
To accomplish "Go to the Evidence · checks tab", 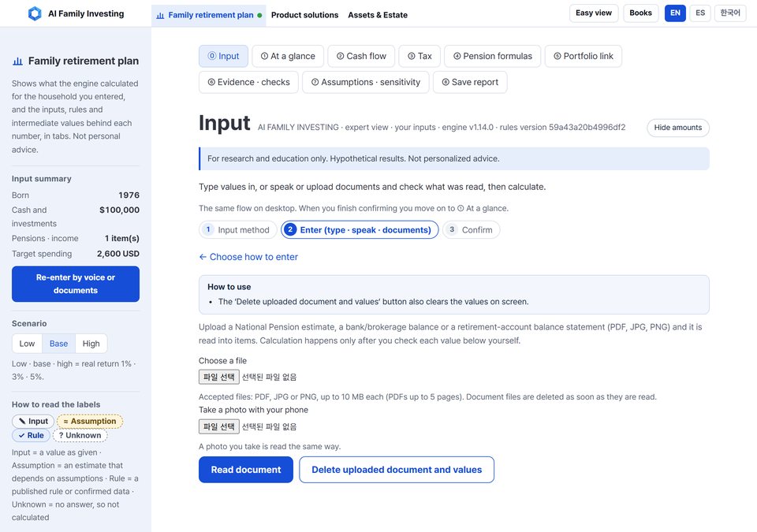I will point(248,82).
